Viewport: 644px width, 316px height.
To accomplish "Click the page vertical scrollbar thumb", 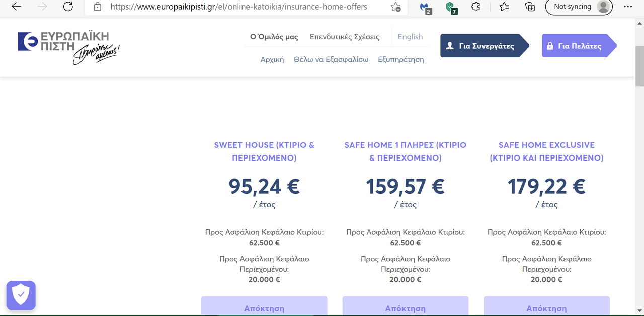I will coord(639,66).
